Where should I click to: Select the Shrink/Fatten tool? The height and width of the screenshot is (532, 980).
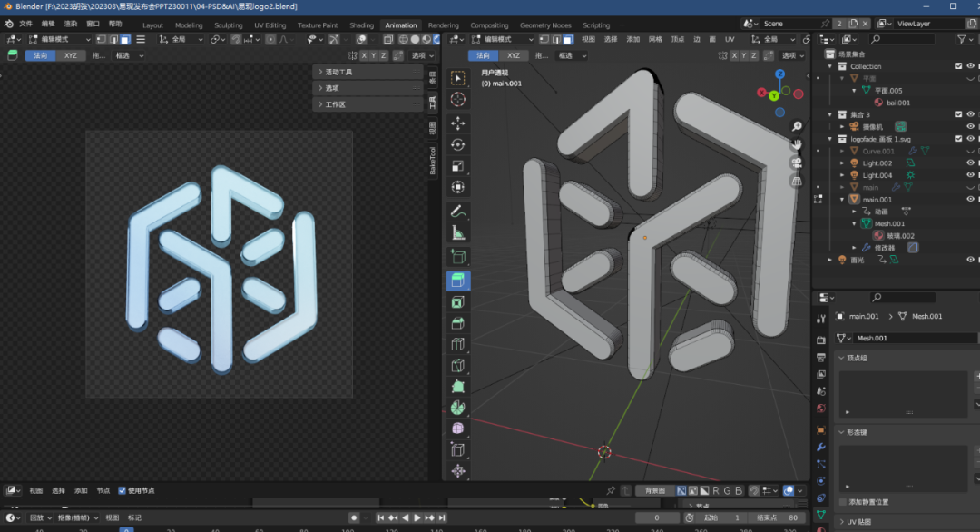(x=458, y=471)
